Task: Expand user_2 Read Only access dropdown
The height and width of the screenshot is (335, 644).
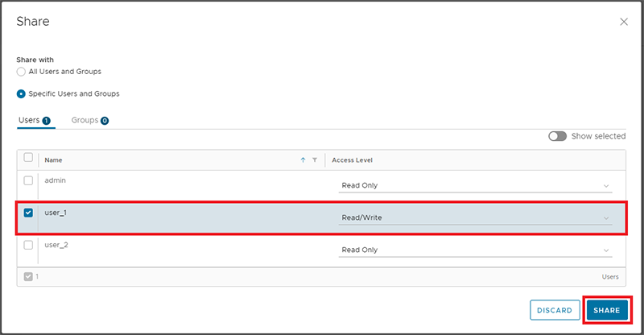Action: point(475,250)
